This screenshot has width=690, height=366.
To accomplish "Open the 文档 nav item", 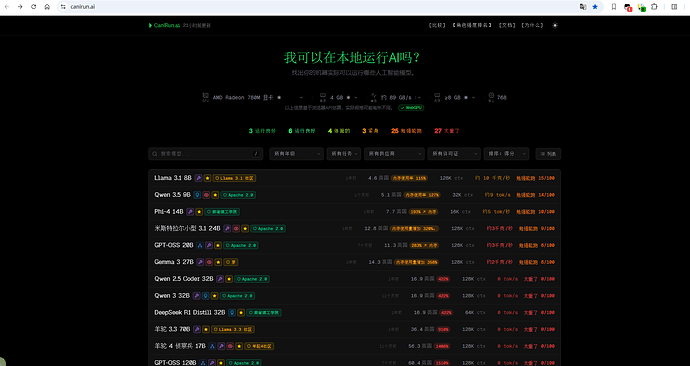I will click(507, 26).
